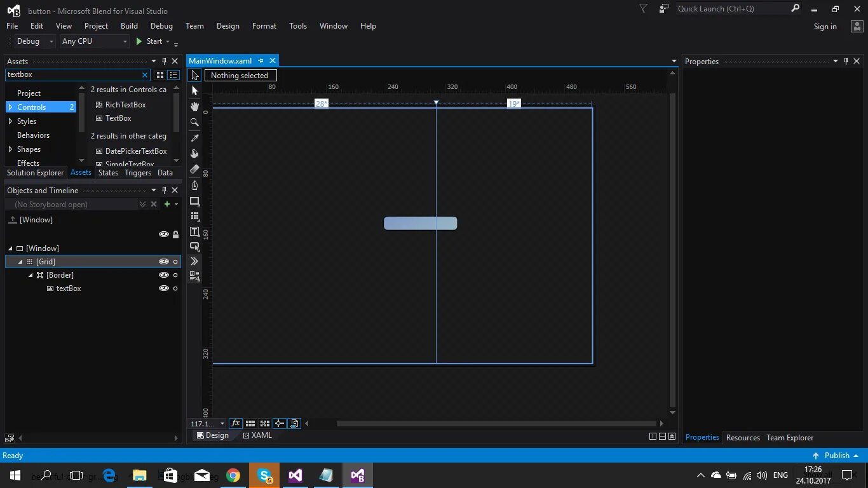Hide the Grid element
This screenshot has height=488, width=868.
(x=164, y=262)
